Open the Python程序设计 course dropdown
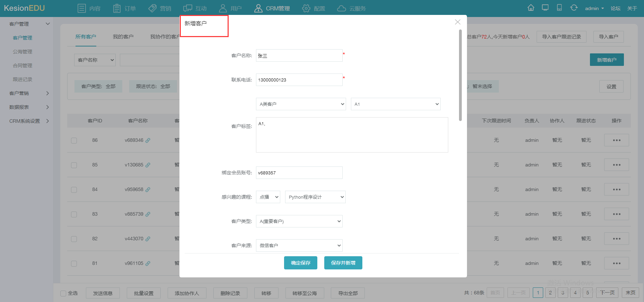644x302 pixels. point(315,197)
